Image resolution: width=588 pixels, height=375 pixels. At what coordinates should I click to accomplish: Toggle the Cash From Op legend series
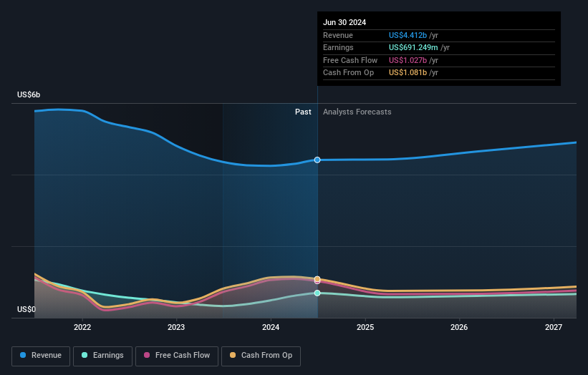[261, 356]
